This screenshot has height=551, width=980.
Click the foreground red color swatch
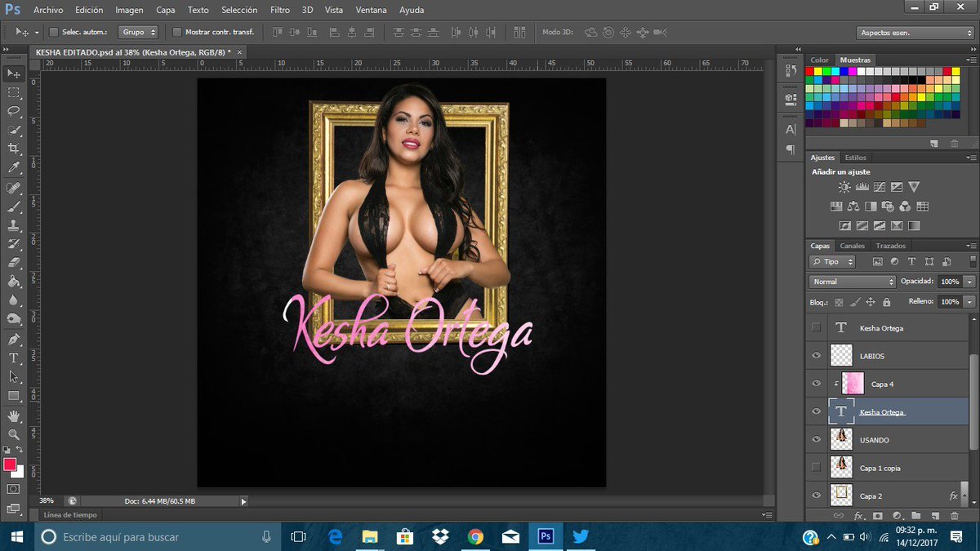pyautogui.click(x=10, y=464)
